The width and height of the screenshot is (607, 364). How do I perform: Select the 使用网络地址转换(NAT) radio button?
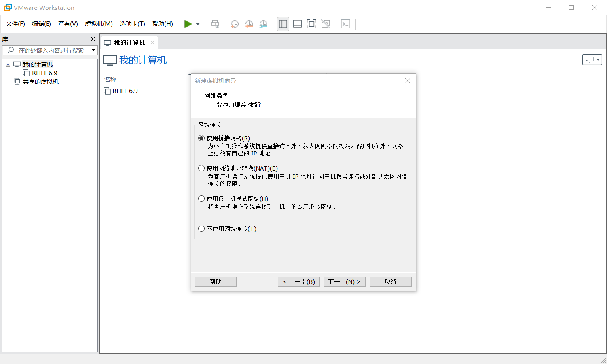tap(201, 168)
